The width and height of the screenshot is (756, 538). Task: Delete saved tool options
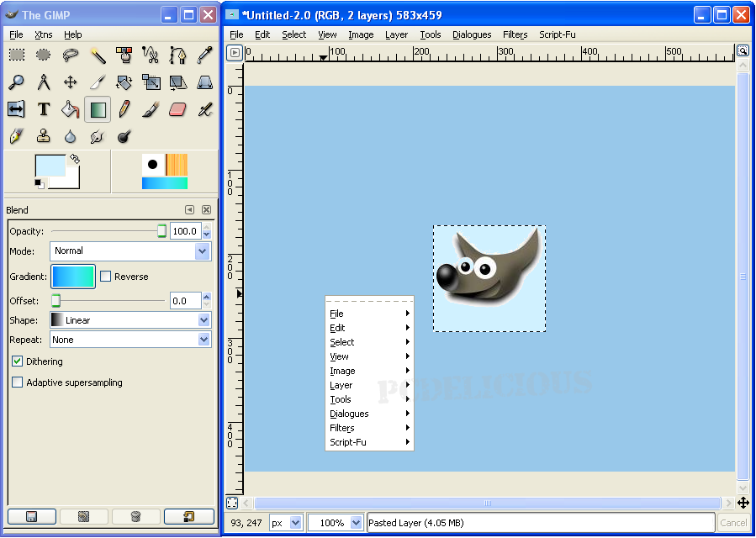pos(135,517)
